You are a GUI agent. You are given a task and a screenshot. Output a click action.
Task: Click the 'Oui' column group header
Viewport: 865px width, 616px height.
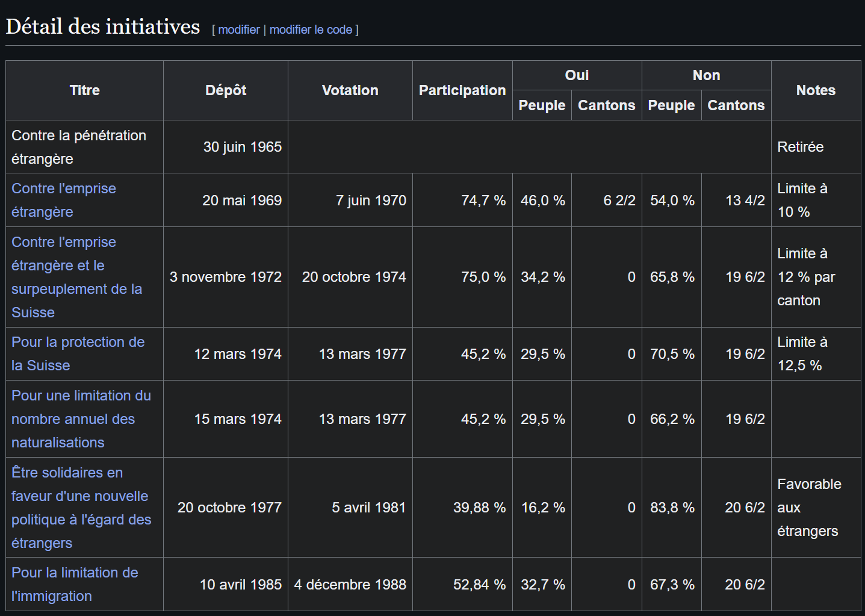[577, 75]
